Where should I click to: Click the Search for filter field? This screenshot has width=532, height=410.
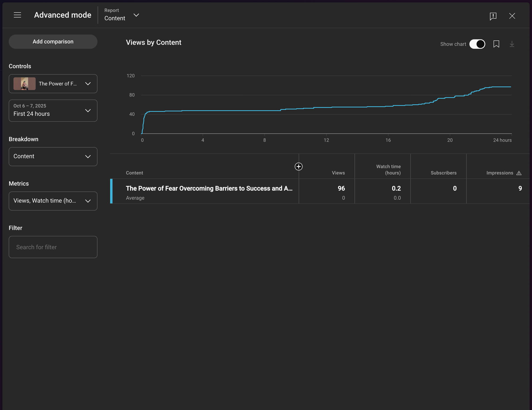(53, 247)
